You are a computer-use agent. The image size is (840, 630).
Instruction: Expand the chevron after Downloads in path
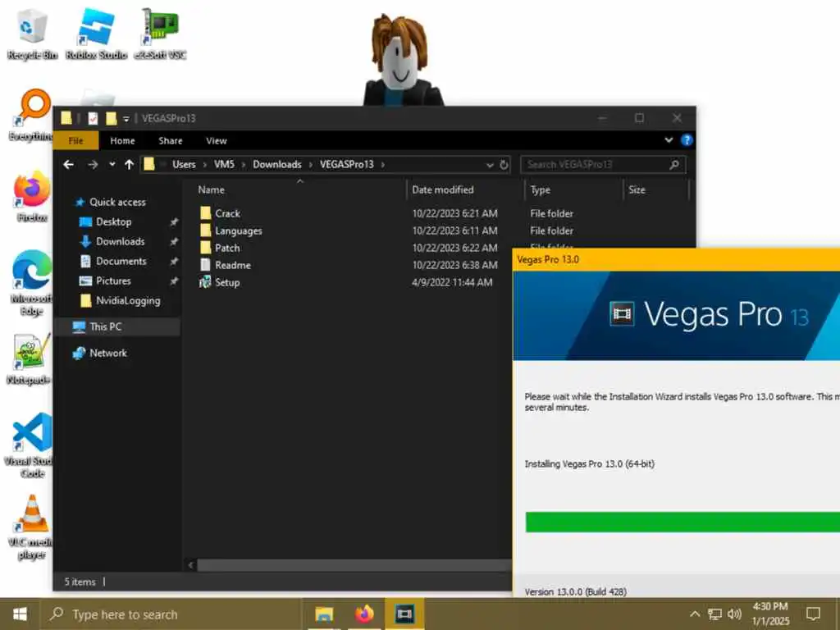pyautogui.click(x=310, y=164)
